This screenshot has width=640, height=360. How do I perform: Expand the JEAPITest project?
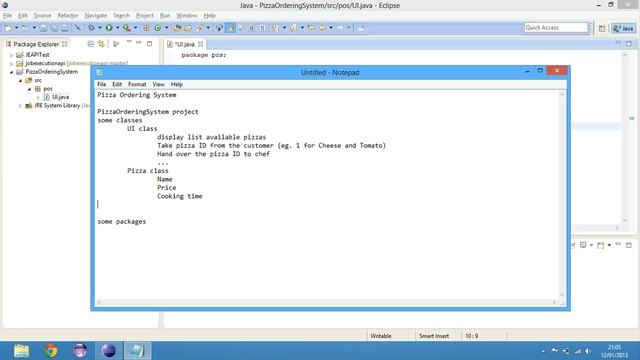11,55
